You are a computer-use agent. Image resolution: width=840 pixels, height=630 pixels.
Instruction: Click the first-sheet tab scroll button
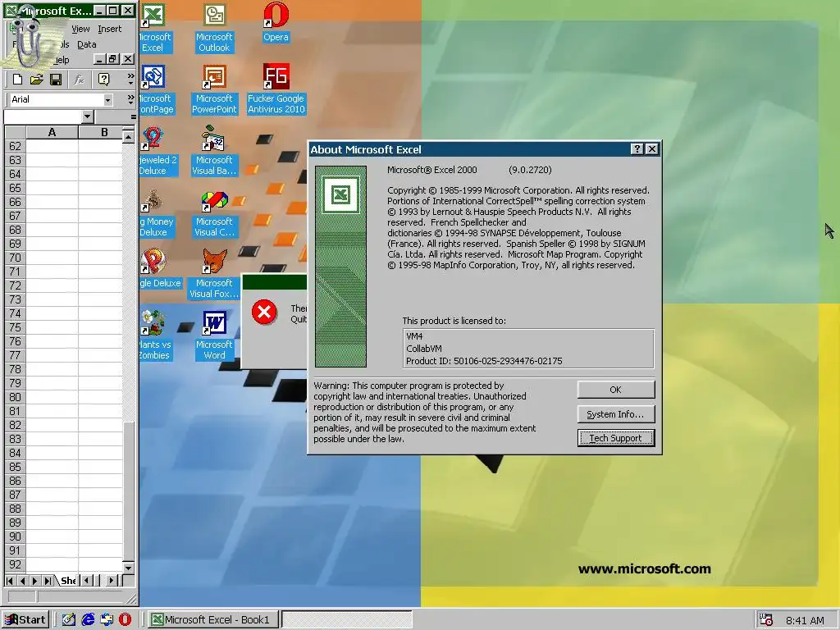click(x=10, y=581)
